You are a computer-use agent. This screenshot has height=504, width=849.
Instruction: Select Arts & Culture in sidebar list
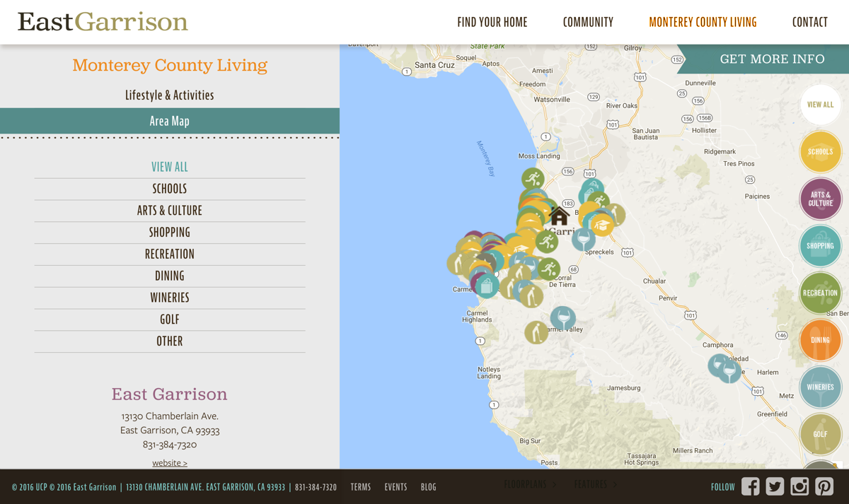[170, 211]
